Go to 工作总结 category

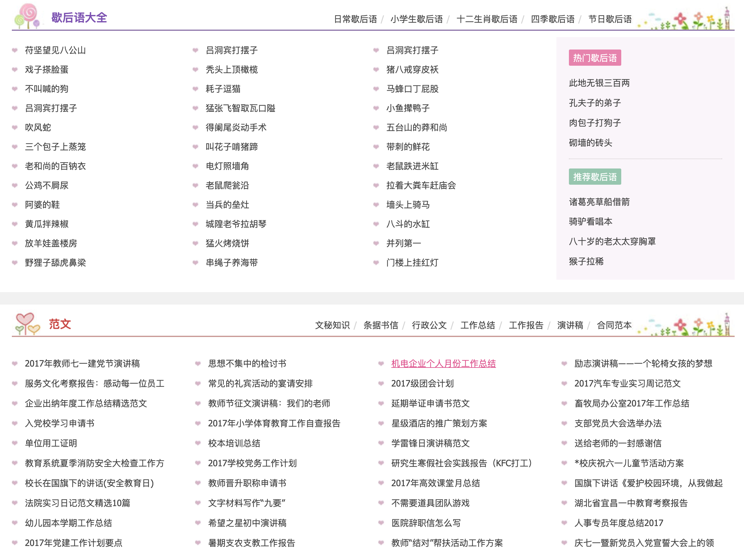[478, 325]
